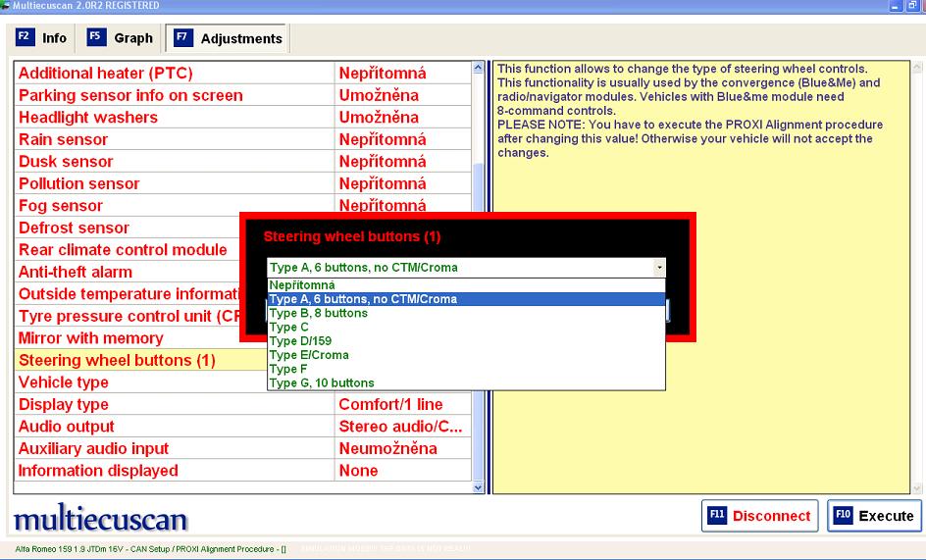This screenshot has width=926, height=560.
Task: Click the Execute button label
Action: tap(886, 516)
